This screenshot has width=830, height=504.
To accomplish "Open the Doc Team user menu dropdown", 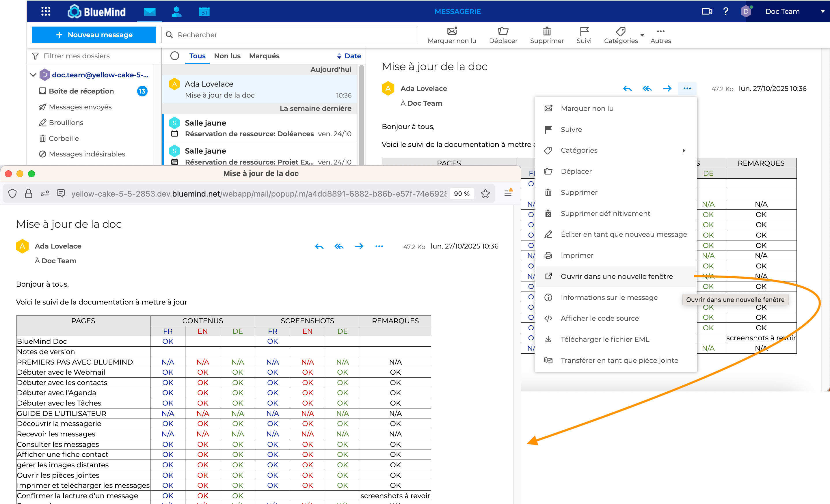I will tap(822, 12).
